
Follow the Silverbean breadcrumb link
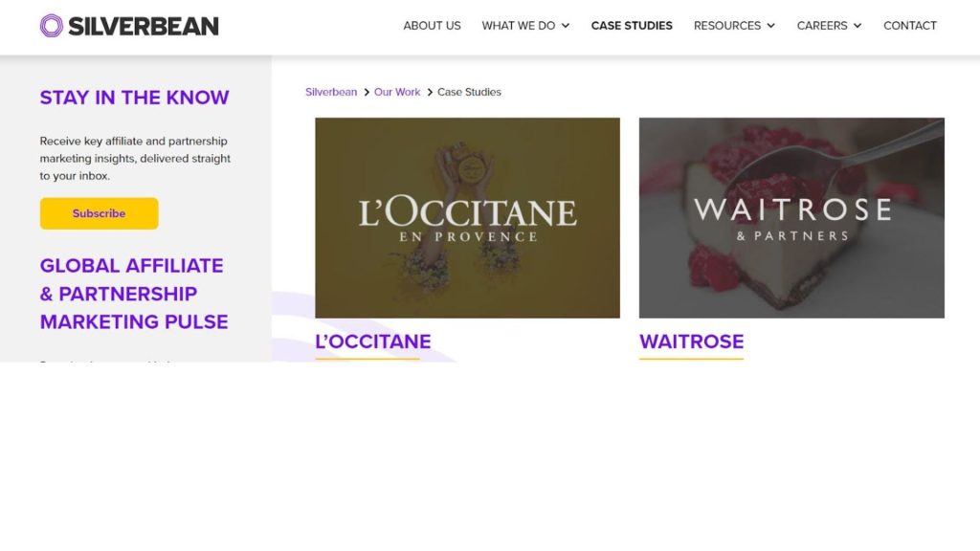[x=331, y=92]
